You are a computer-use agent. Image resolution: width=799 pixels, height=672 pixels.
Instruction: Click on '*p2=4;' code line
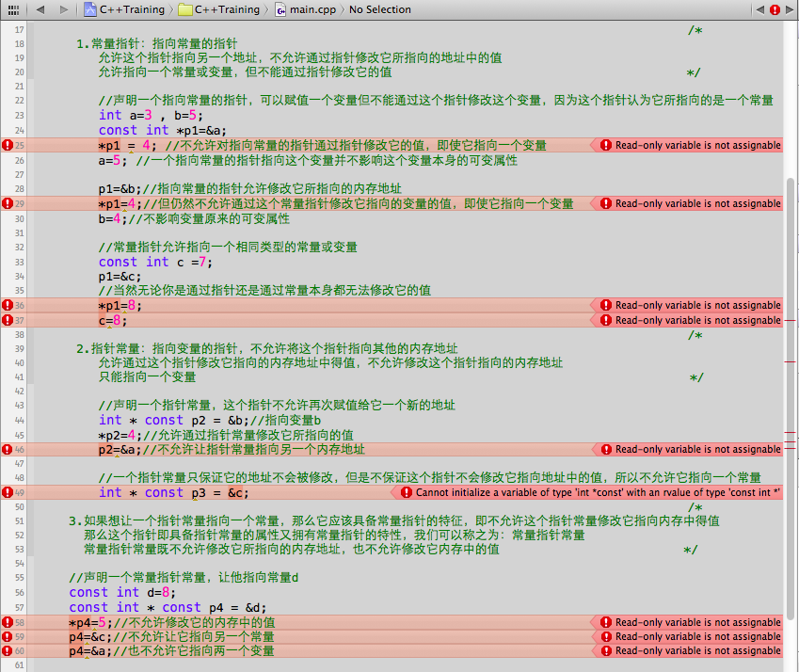tap(120, 436)
